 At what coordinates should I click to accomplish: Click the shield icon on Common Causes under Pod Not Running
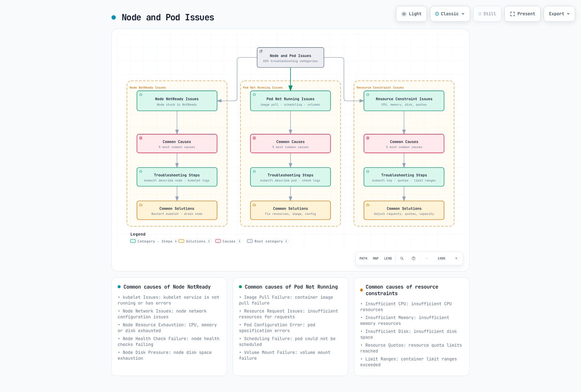(x=254, y=138)
